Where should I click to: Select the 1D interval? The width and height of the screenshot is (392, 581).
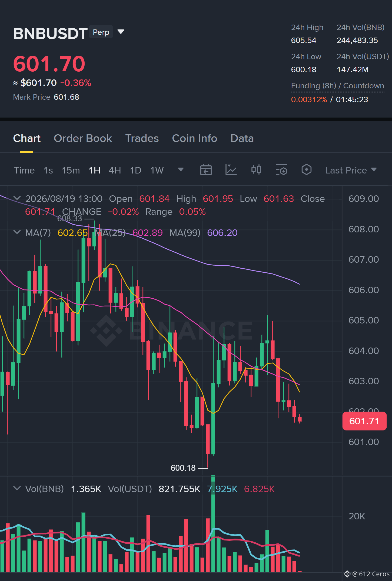pyautogui.click(x=136, y=170)
